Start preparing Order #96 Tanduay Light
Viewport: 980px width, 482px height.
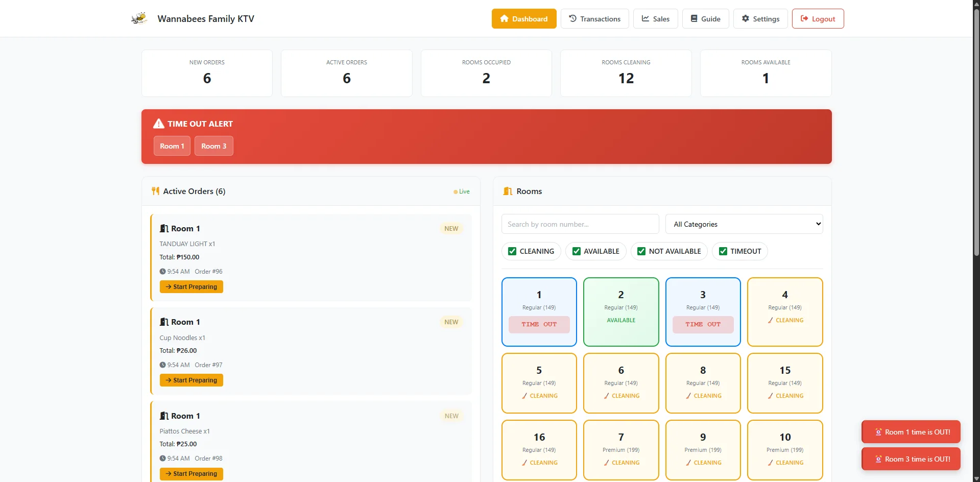[x=192, y=287]
